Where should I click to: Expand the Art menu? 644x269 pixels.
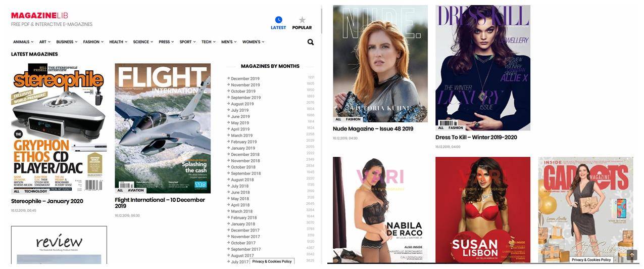(x=45, y=42)
